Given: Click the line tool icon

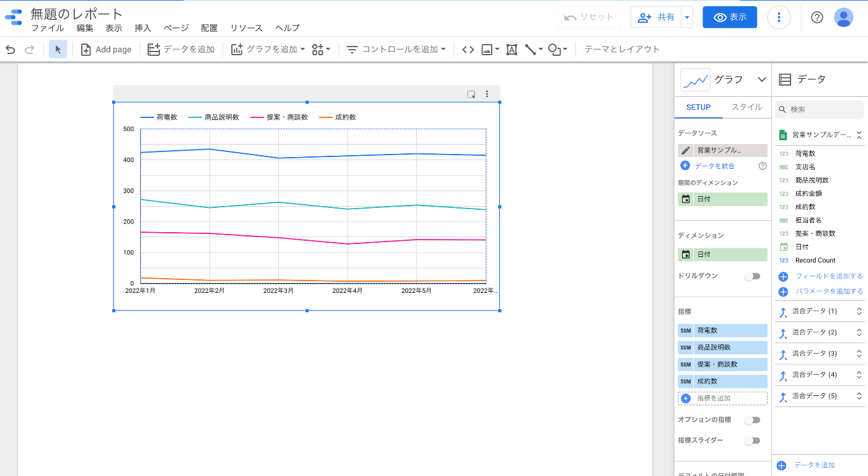Looking at the screenshot, I should (x=533, y=50).
